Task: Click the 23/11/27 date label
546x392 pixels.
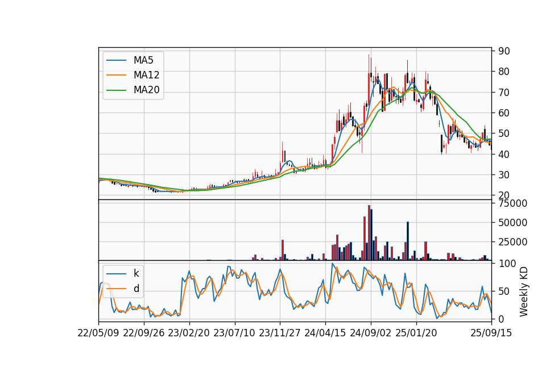Action: point(280,333)
